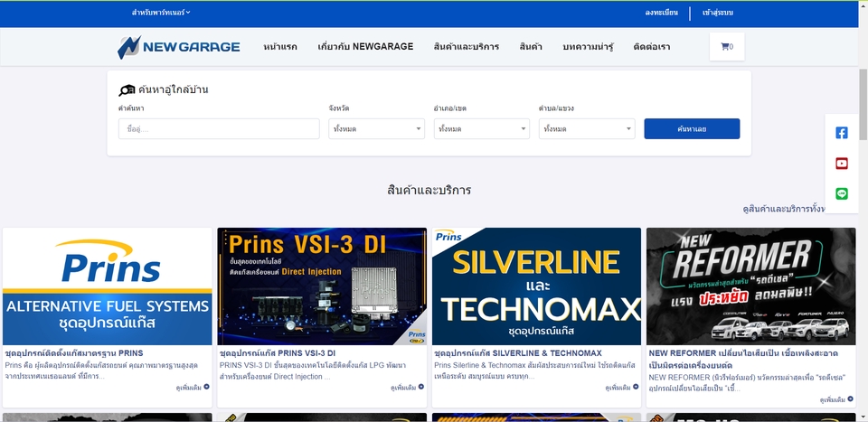Viewport: 868px width, 422px height.
Task: Click the arrow icon under SILVERLINE & TECHNOMAX card
Action: click(x=636, y=387)
